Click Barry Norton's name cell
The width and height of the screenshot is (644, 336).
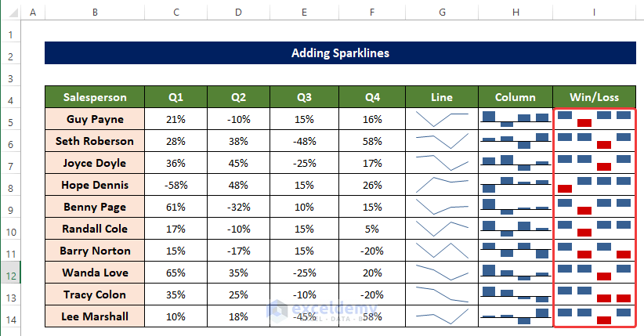pos(95,251)
